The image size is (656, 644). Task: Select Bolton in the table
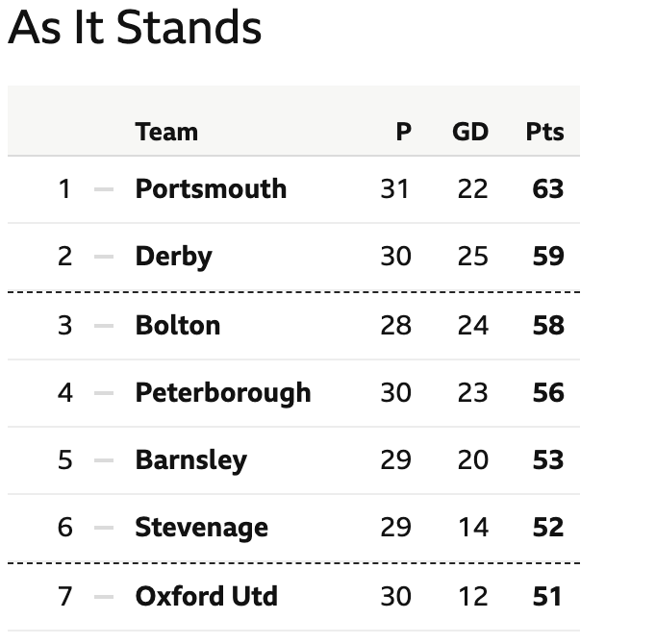[178, 325]
